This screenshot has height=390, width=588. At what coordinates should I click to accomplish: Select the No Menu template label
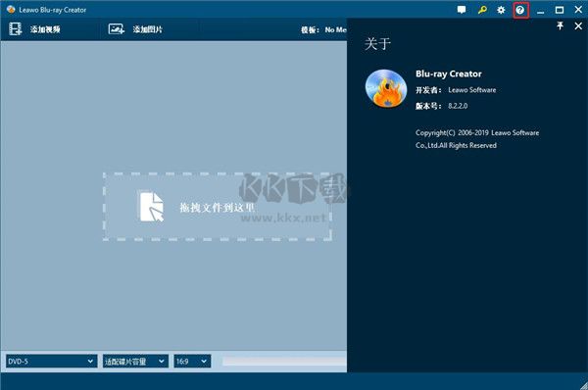point(335,29)
